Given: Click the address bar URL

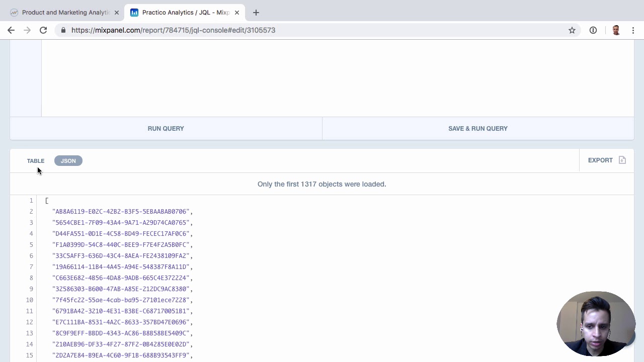Looking at the screenshot, I should tap(173, 30).
